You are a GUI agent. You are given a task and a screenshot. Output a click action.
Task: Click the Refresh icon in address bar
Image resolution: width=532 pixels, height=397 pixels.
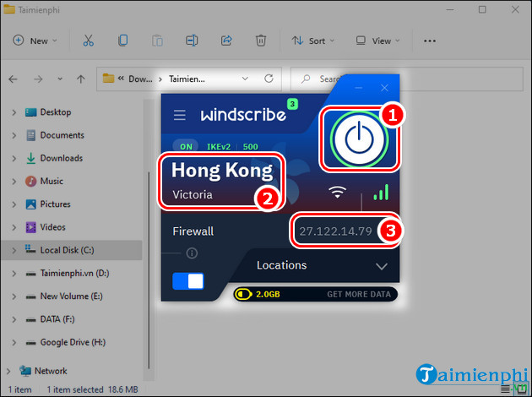pyautogui.click(x=269, y=79)
